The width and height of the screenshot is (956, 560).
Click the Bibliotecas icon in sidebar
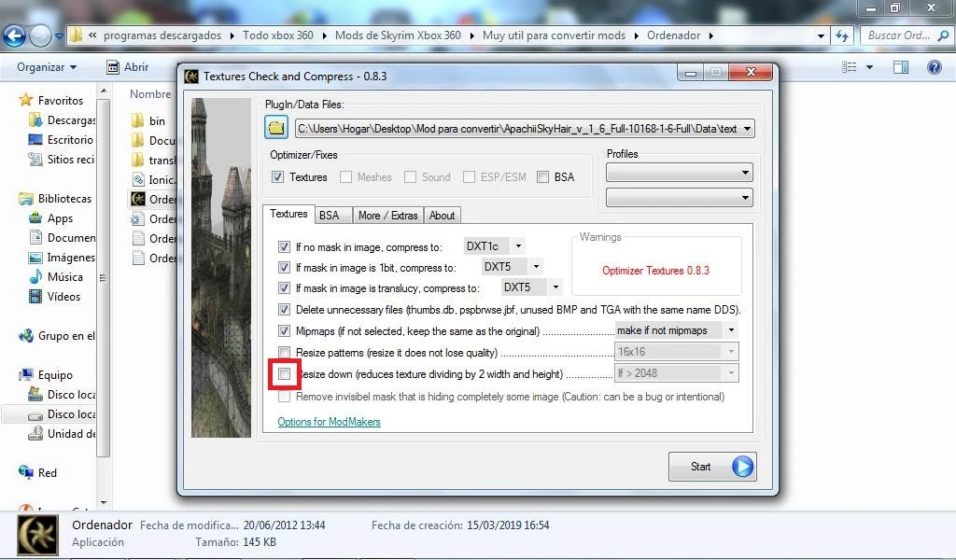tap(25, 199)
